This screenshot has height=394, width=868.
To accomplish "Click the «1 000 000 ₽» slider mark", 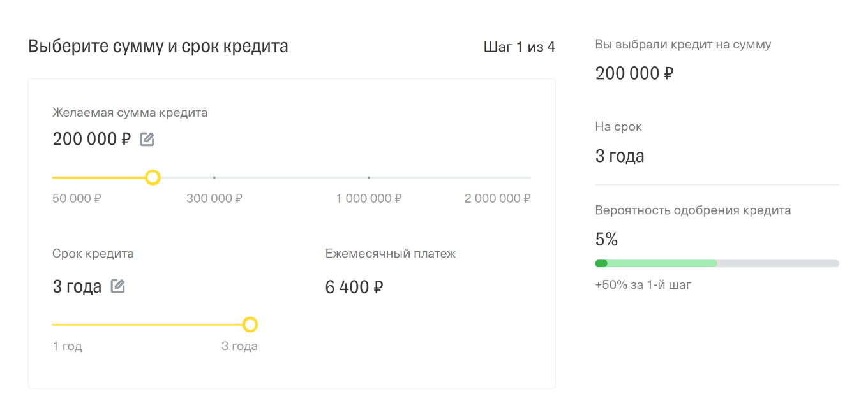I will point(368,198).
